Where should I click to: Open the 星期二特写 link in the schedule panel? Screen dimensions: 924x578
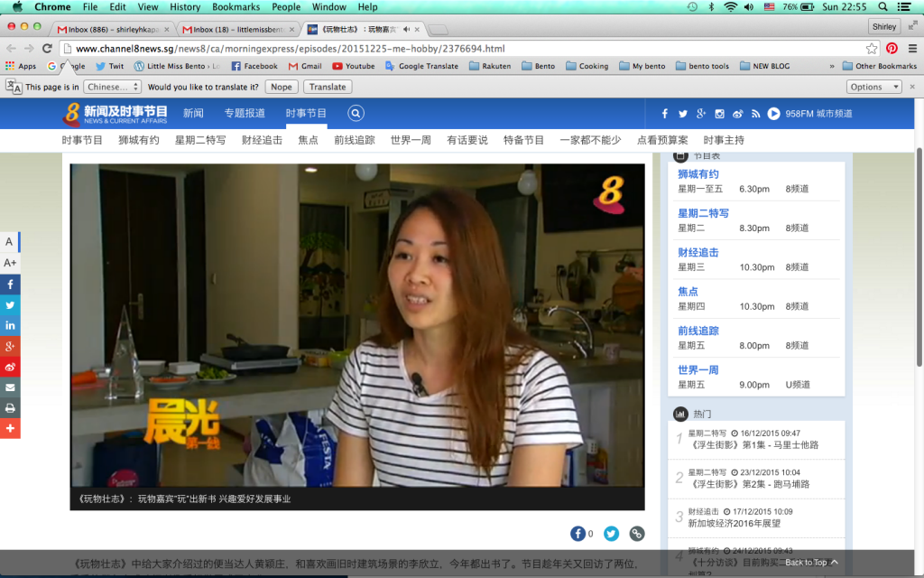(703, 213)
